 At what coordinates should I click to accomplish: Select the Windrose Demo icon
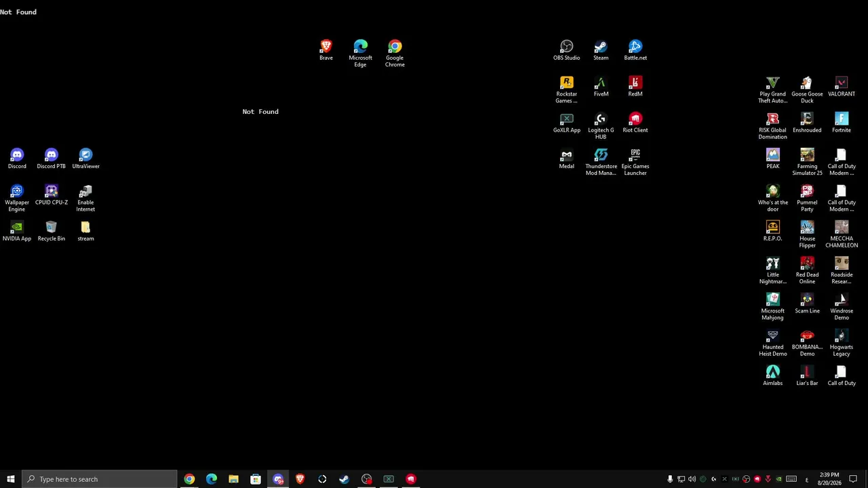842,306
